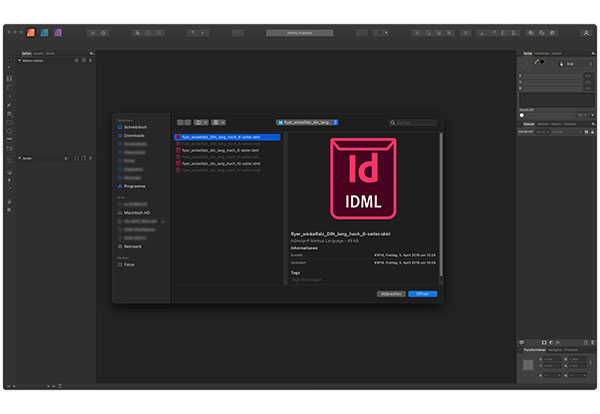Open layer settings gear icon in Ebenen panel
This screenshot has width=600, height=414.
pos(586,132)
